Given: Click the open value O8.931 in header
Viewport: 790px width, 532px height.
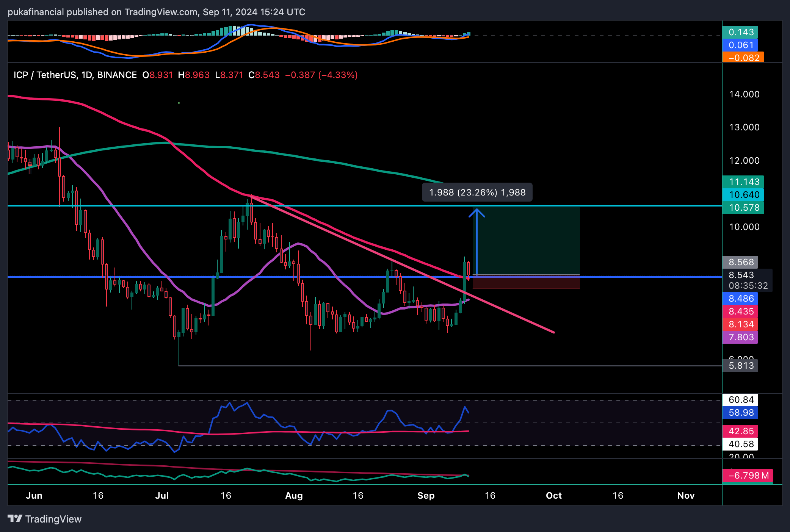Looking at the screenshot, I should pyautogui.click(x=158, y=75).
